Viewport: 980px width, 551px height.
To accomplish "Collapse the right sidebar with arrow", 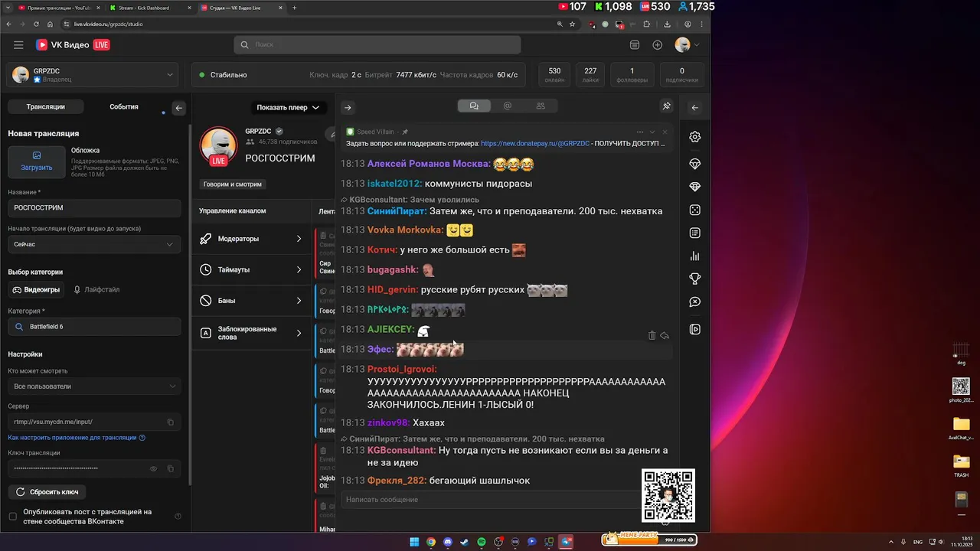I will point(694,108).
